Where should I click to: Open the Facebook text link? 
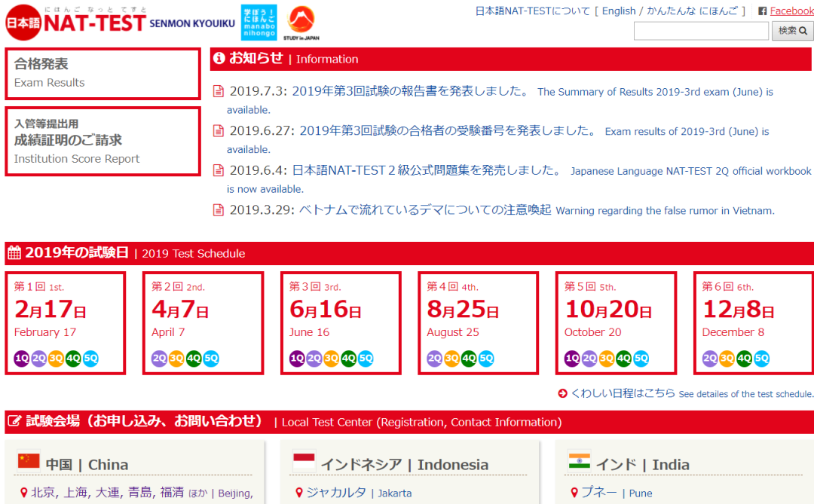791,11
